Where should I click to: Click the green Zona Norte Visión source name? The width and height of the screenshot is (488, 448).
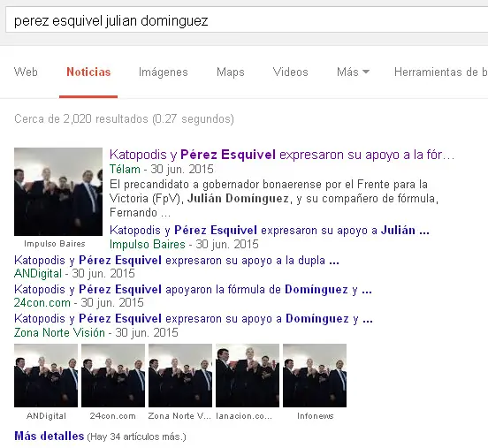tap(59, 332)
